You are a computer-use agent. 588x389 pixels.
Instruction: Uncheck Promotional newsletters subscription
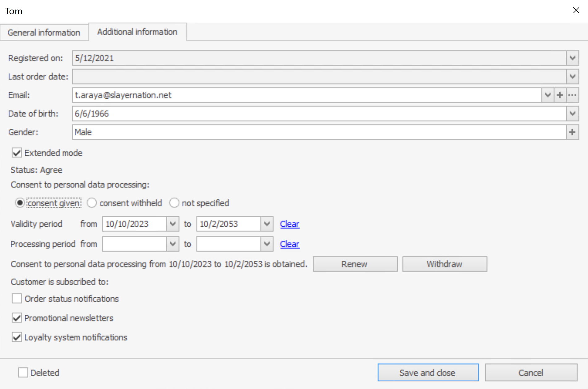tap(17, 318)
